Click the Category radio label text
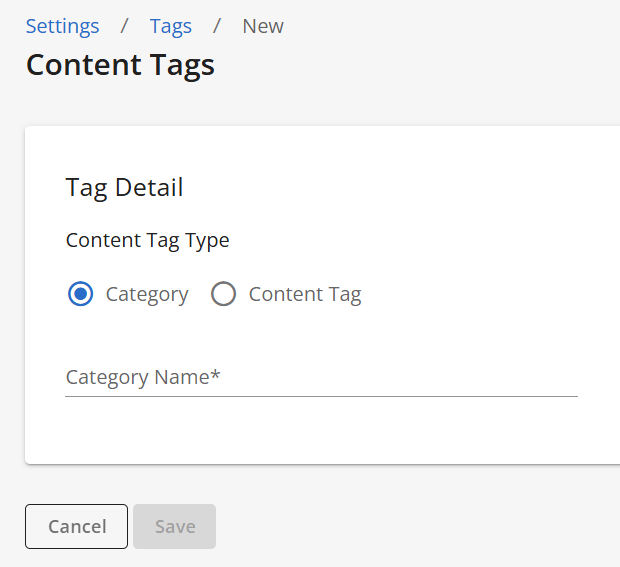This screenshot has height=567, width=620. (147, 295)
